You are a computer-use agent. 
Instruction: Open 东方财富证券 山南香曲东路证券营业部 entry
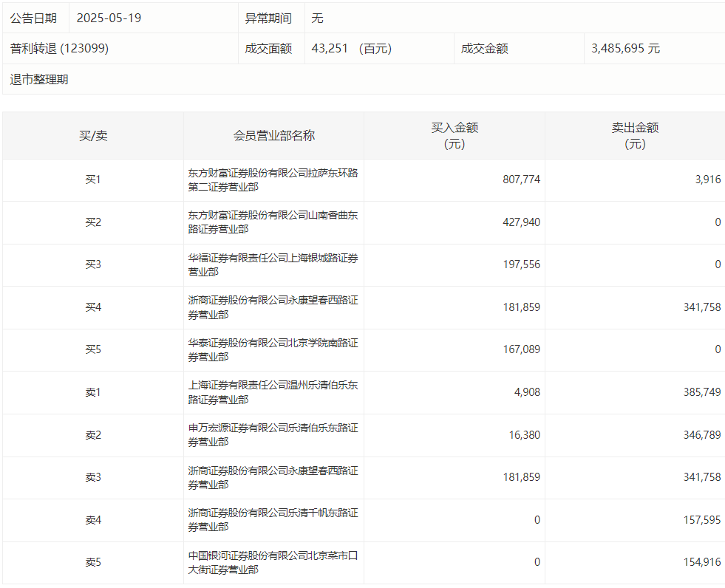(273, 222)
